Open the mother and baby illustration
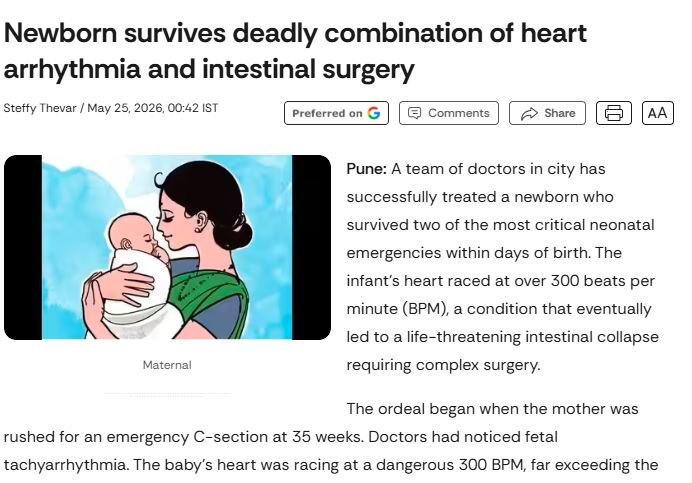The image size is (692, 483). (167, 247)
